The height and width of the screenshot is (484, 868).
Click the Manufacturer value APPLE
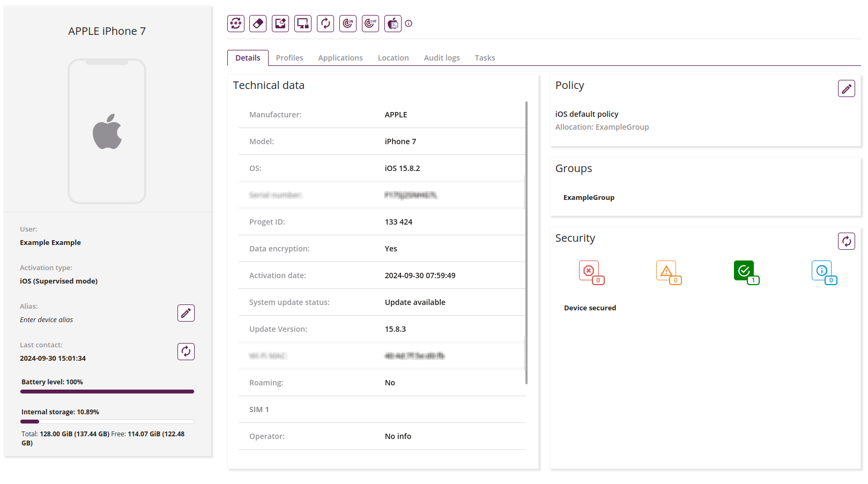[x=396, y=115]
